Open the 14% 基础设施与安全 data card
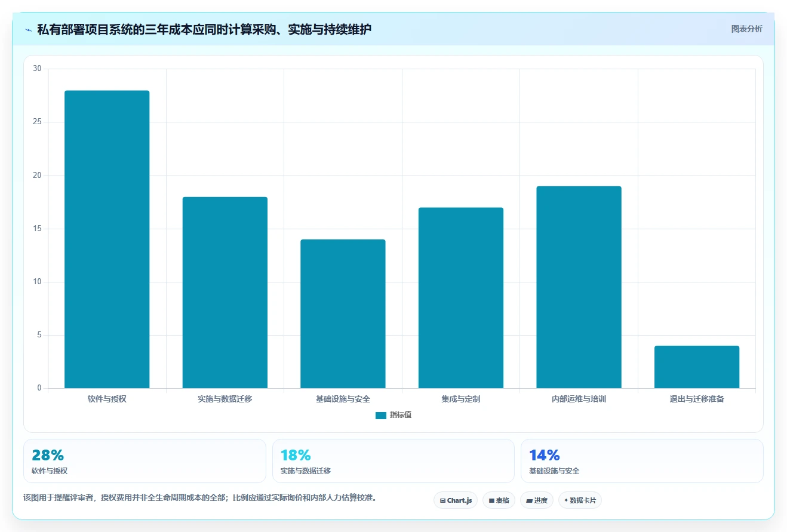787x532 pixels. point(642,461)
